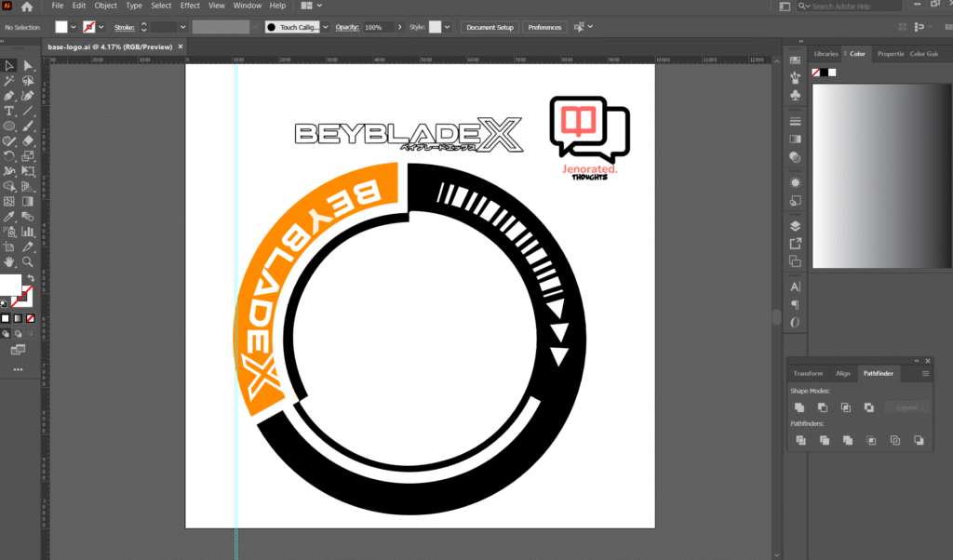Image resolution: width=953 pixels, height=560 pixels.
Task: Select the Paintbrush tool
Action: (x=28, y=127)
